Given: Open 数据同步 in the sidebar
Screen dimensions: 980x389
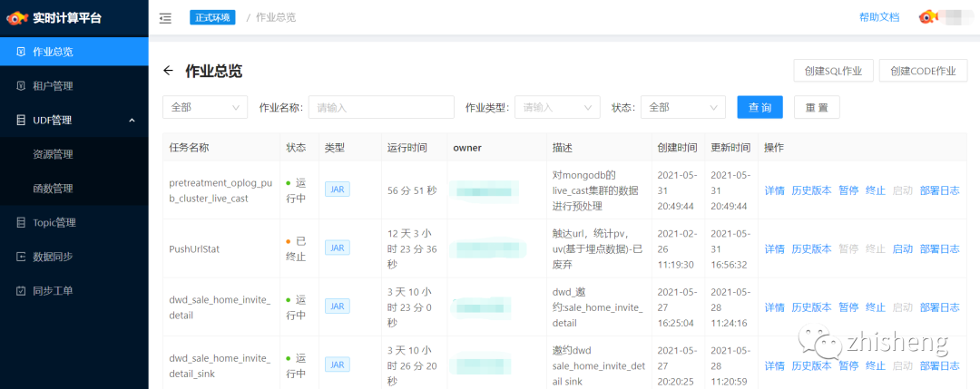Looking at the screenshot, I should click(73, 257).
